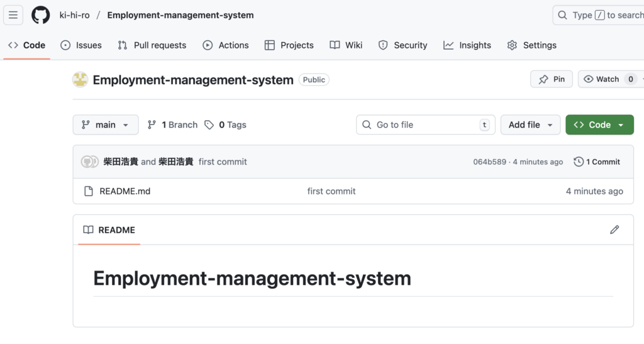Pin this repository
644x344 pixels.
coord(552,79)
